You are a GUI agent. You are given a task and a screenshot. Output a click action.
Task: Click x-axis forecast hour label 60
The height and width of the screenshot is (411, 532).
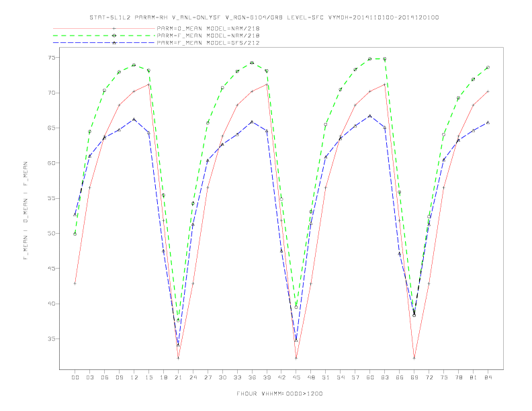coord(370,377)
